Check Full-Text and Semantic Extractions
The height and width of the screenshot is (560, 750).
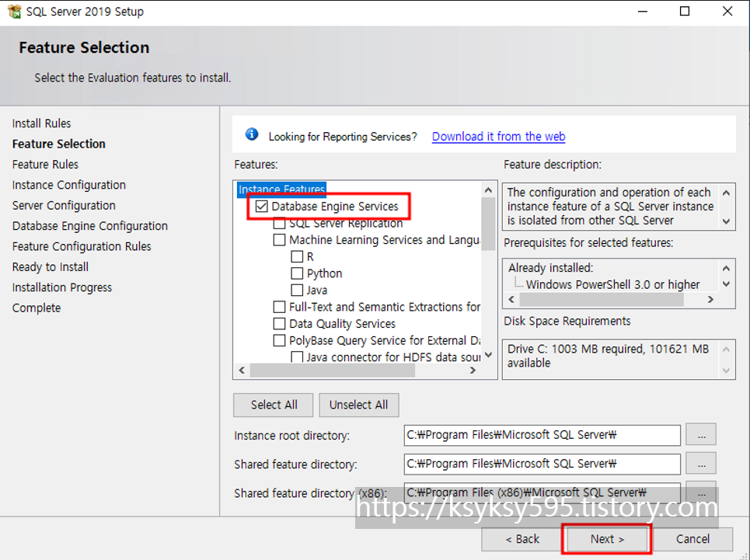pyautogui.click(x=279, y=307)
